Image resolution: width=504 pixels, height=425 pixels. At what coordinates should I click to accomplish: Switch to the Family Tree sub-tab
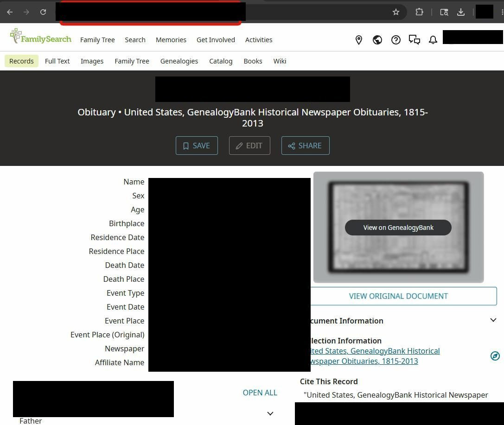tap(132, 61)
